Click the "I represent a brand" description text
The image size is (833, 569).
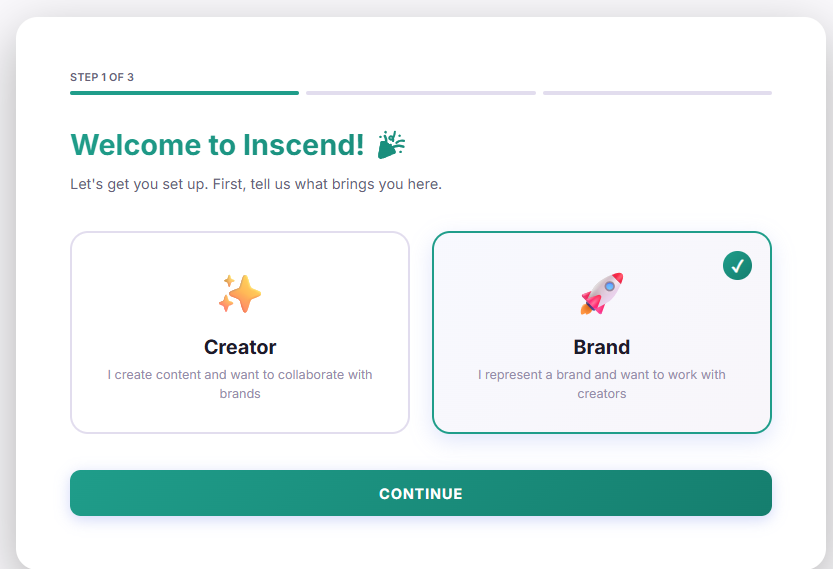pos(601,384)
